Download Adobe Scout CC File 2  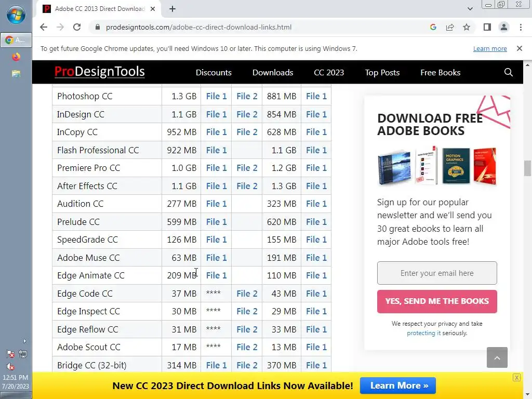(x=247, y=347)
